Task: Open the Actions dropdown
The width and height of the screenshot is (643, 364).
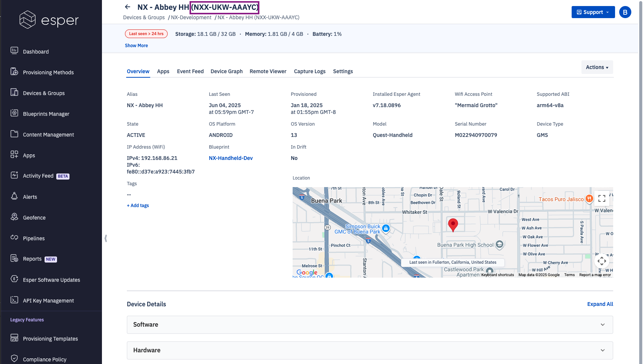Action: pos(597,67)
